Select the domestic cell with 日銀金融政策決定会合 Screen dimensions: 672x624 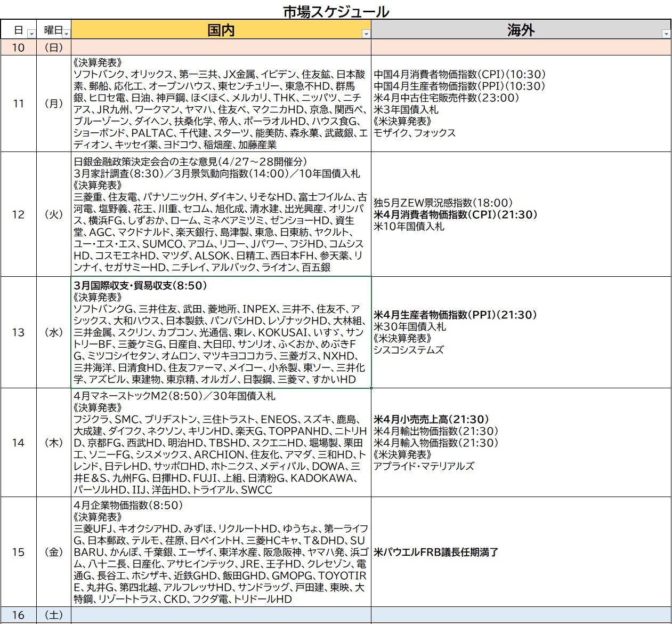click(221, 214)
